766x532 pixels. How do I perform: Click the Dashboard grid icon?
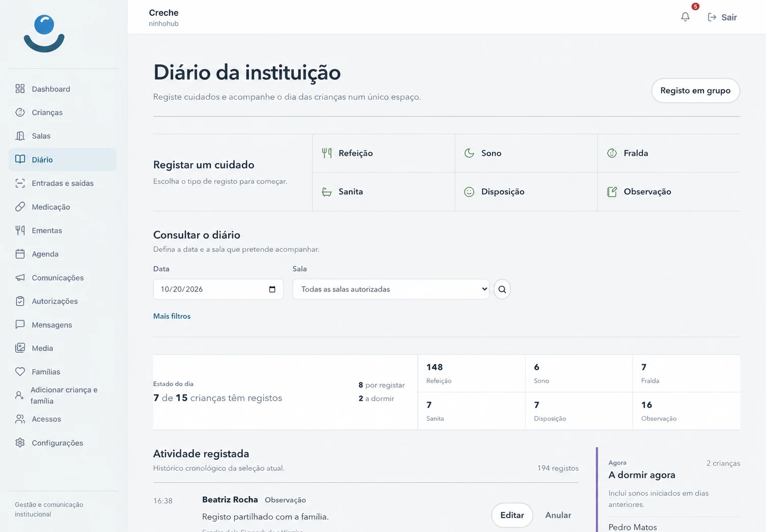(x=20, y=89)
